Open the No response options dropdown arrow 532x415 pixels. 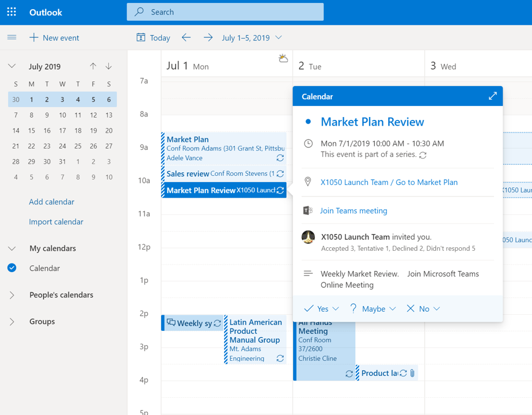pyautogui.click(x=436, y=309)
